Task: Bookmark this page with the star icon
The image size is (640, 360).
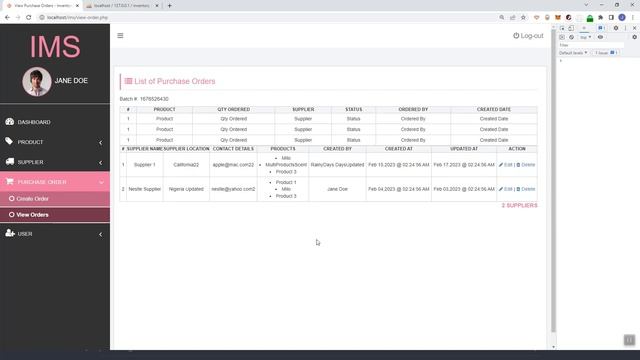Action: pyautogui.click(x=523, y=18)
